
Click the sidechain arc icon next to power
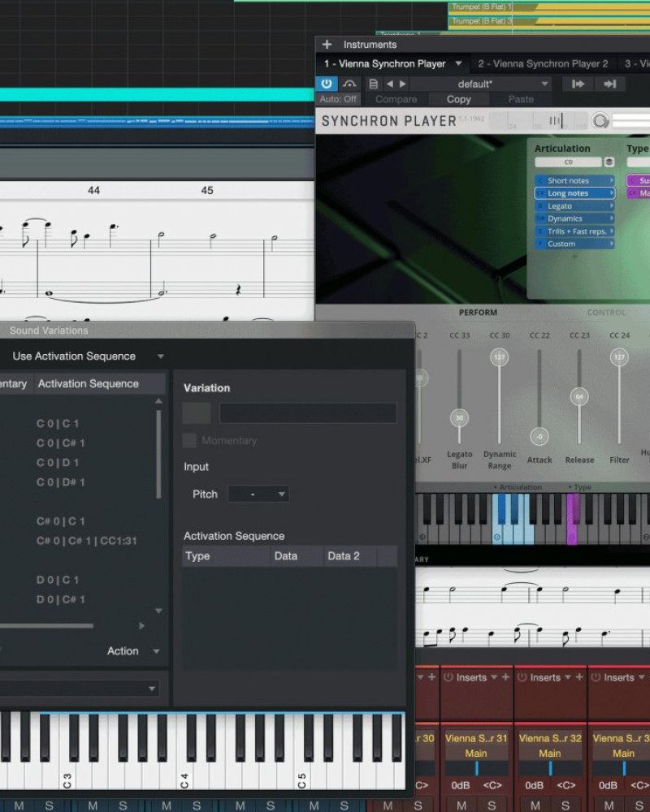[x=350, y=84]
